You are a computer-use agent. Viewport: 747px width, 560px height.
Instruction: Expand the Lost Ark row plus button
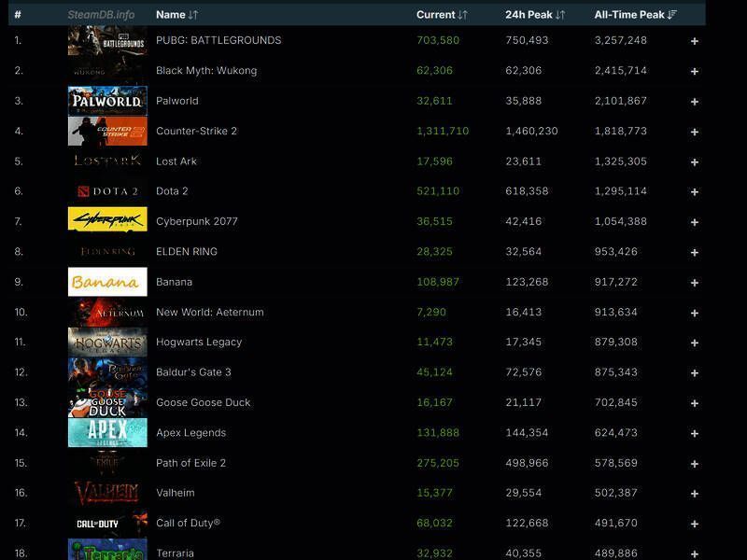694,161
